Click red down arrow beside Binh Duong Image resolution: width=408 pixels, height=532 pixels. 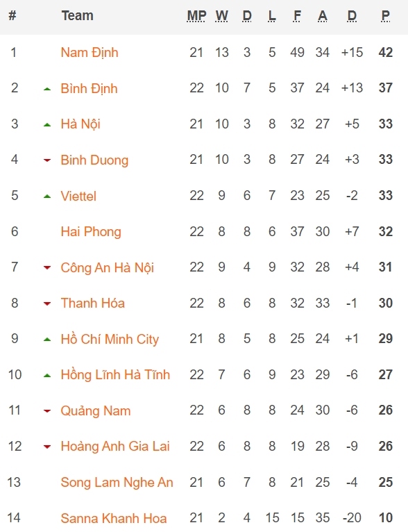[47, 160]
